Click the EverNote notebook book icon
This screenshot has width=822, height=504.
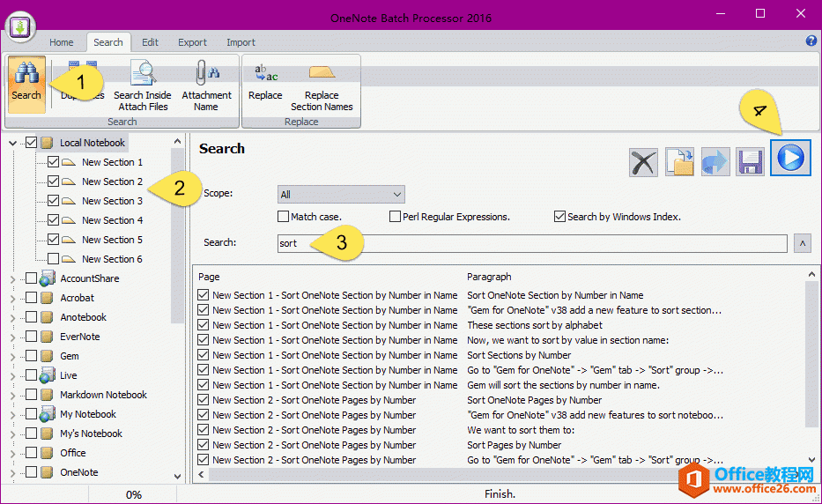(48, 337)
